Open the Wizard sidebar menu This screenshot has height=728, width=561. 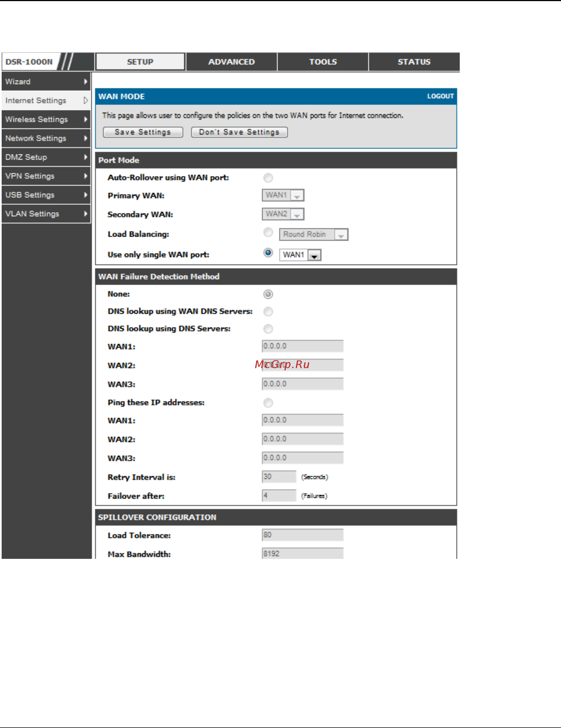[x=46, y=81]
